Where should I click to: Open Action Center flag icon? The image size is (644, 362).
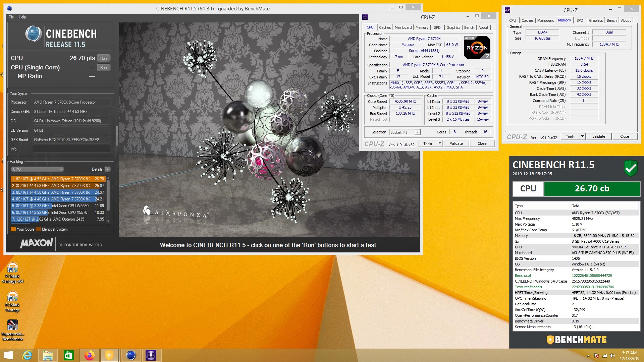click(596, 356)
